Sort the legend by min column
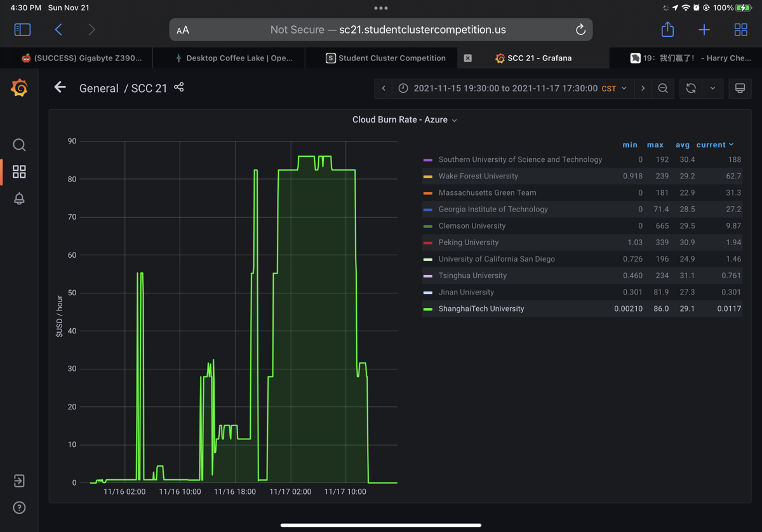Image resolution: width=762 pixels, height=532 pixels. coord(630,145)
